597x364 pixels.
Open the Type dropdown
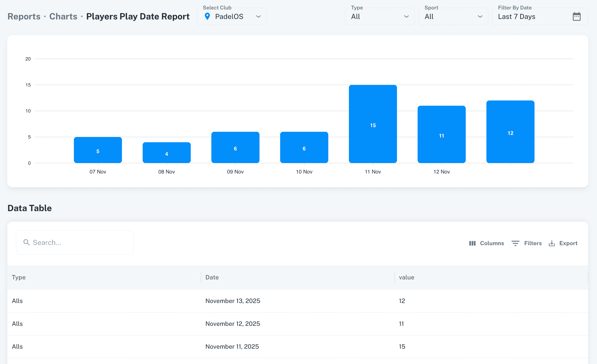tap(379, 17)
